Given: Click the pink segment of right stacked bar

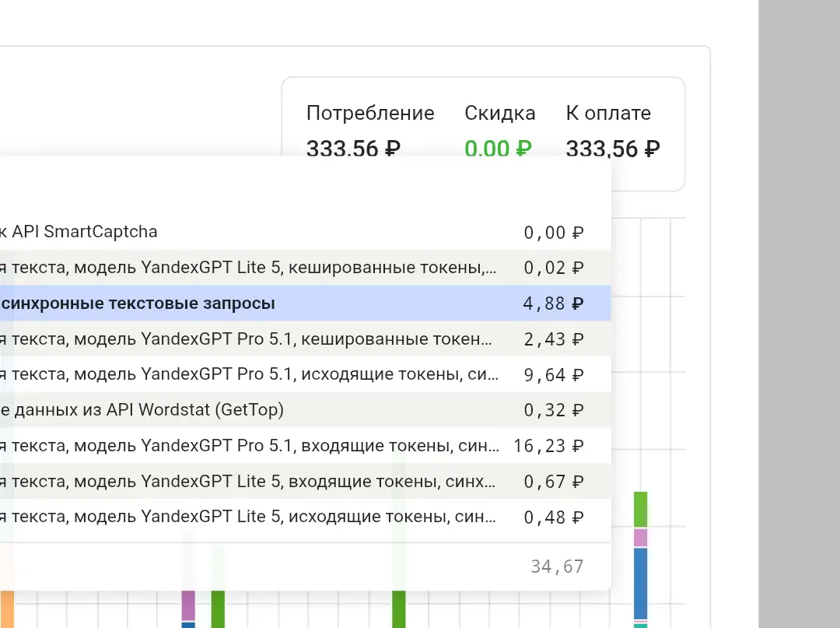Looking at the screenshot, I should click(x=640, y=538).
